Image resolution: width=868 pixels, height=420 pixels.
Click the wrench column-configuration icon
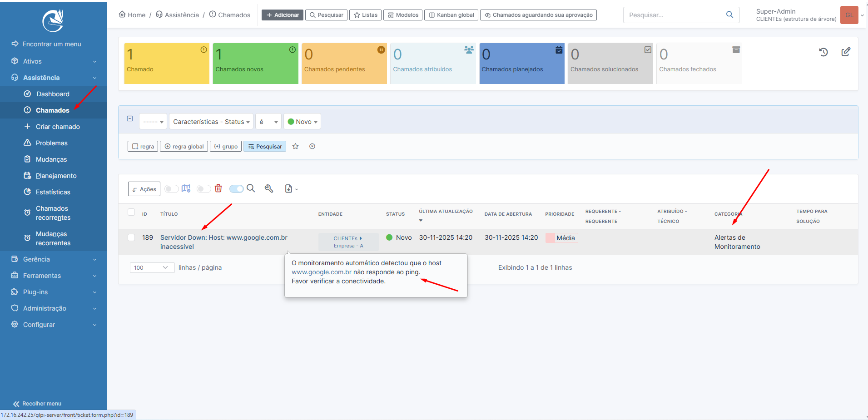pyautogui.click(x=269, y=188)
